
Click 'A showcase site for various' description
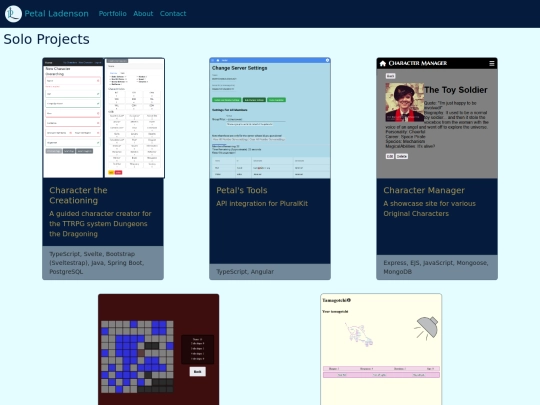tap(429, 204)
